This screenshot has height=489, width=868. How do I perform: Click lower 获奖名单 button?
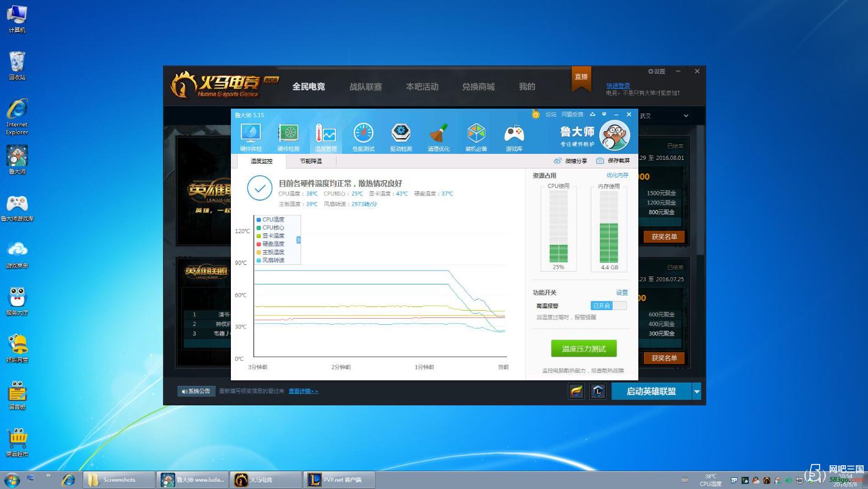(664, 358)
